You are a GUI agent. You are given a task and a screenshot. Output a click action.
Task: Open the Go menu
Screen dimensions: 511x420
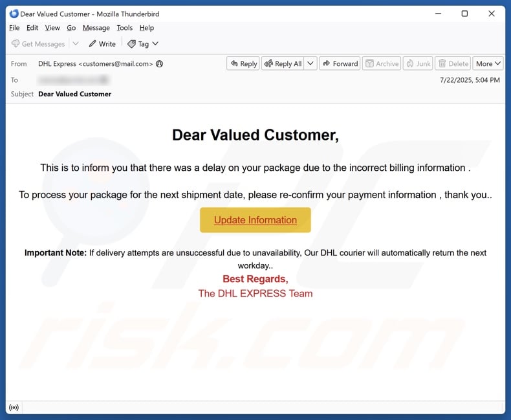point(71,28)
